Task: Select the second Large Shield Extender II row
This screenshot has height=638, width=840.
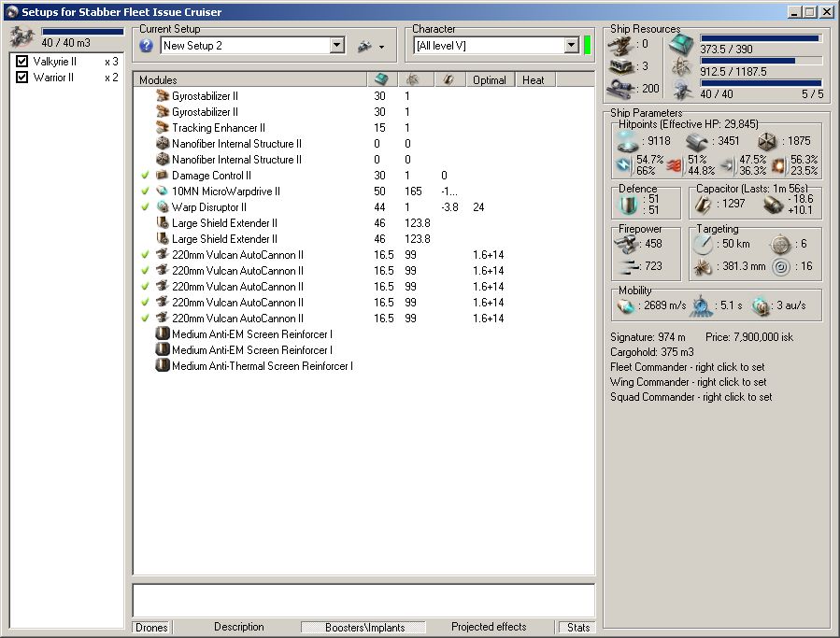Action: 363,239
